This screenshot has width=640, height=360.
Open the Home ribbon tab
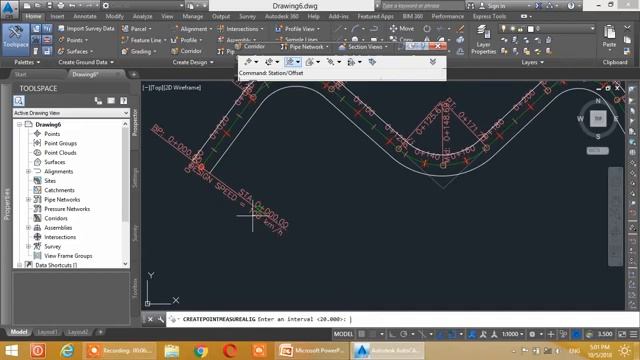pos(33,16)
